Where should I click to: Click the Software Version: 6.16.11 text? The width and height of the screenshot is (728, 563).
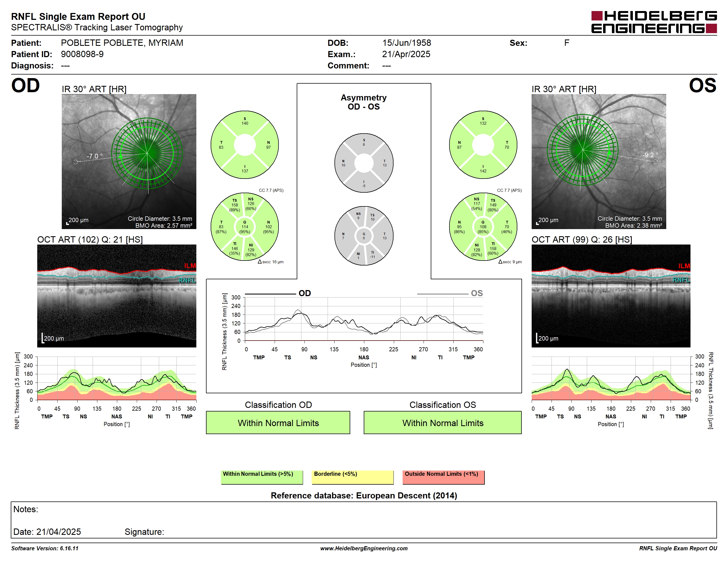pyautogui.click(x=45, y=548)
